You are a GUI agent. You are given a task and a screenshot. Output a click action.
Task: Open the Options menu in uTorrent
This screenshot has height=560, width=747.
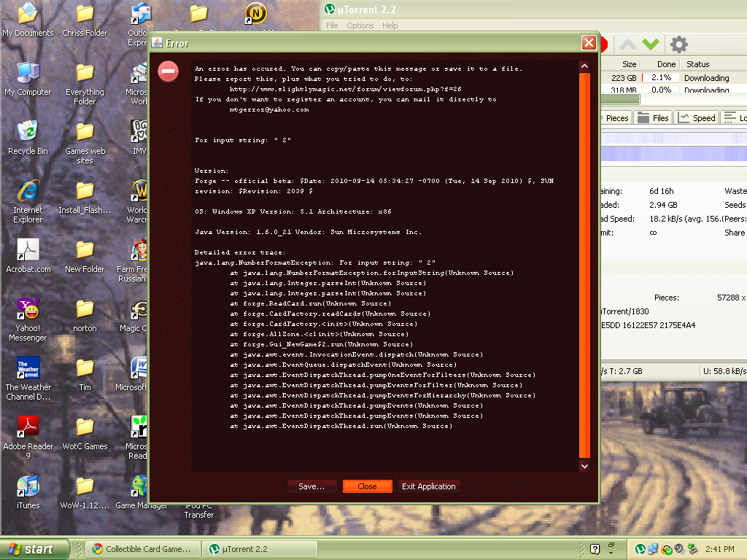360,26
